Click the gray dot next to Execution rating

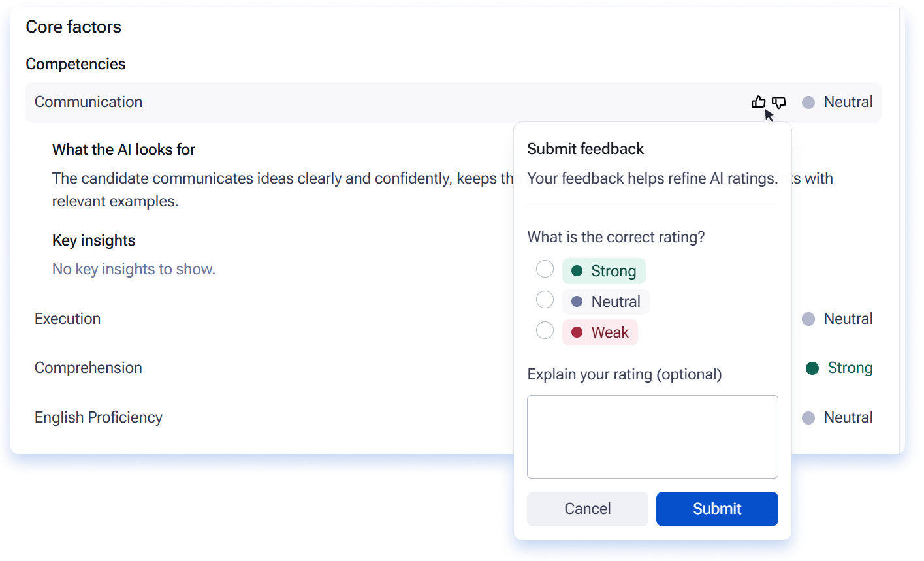pyautogui.click(x=808, y=319)
